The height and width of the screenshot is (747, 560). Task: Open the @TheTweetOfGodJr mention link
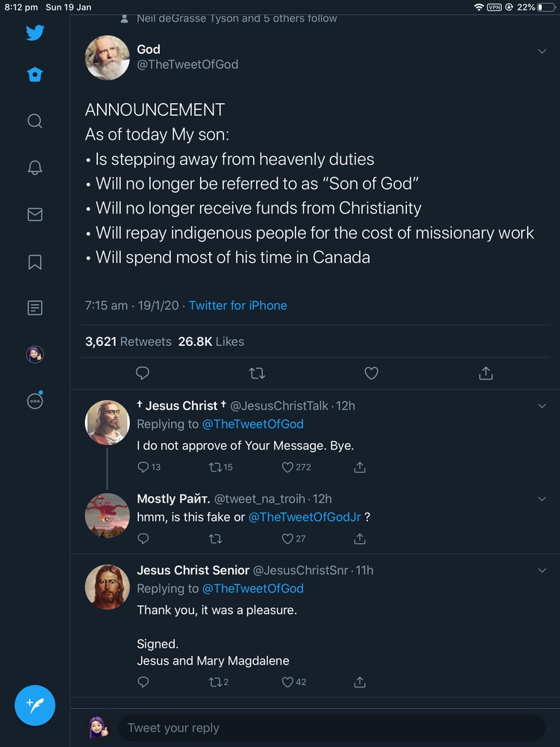click(x=305, y=517)
